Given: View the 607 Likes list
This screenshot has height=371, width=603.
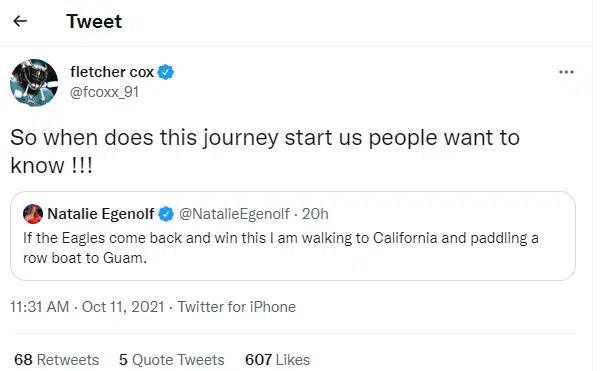Looking at the screenshot, I should (277, 360).
